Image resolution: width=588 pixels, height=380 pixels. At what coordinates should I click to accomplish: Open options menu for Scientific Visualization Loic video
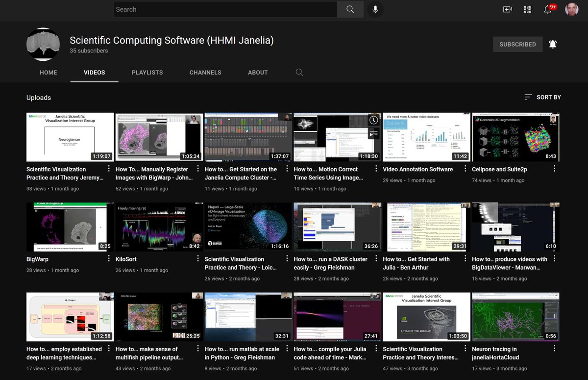click(x=287, y=259)
